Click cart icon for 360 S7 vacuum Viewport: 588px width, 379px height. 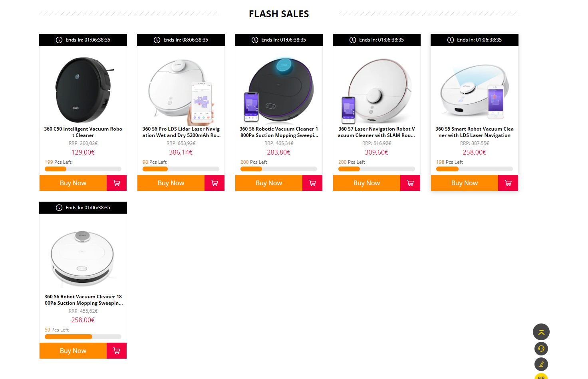click(410, 183)
